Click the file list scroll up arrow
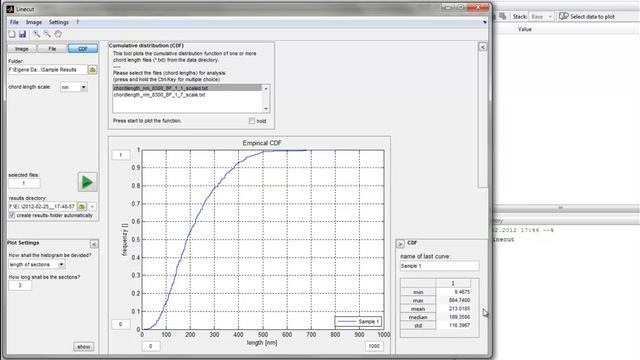The height and width of the screenshot is (360, 640). click(x=266, y=89)
